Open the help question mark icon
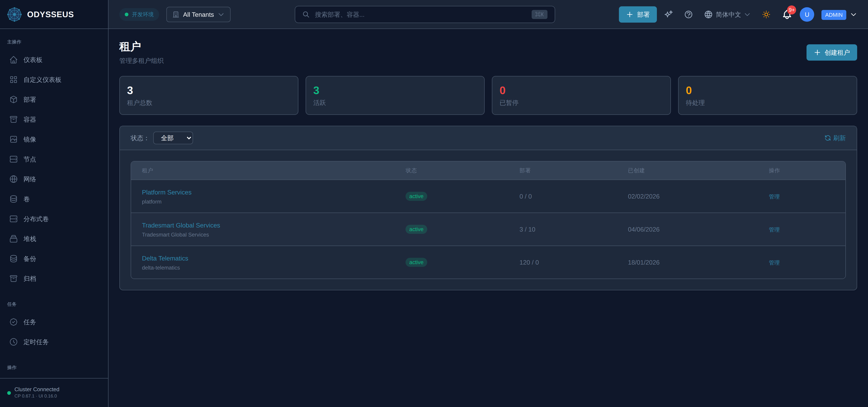The width and height of the screenshot is (868, 407). [688, 14]
